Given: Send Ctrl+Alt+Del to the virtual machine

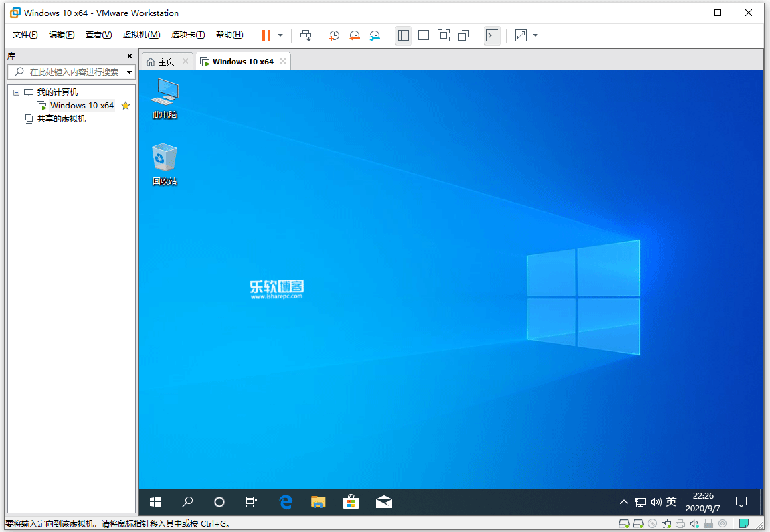Looking at the screenshot, I should tap(306, 35).
